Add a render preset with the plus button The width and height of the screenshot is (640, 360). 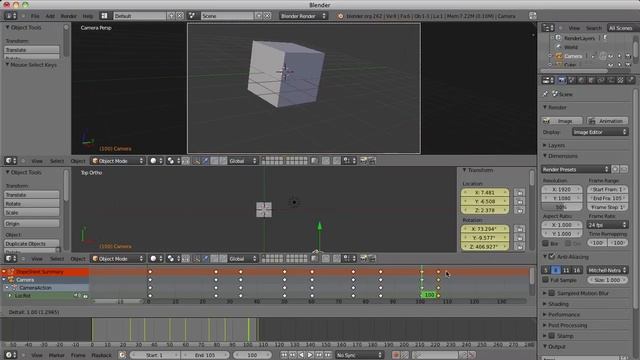coord(615,169)
